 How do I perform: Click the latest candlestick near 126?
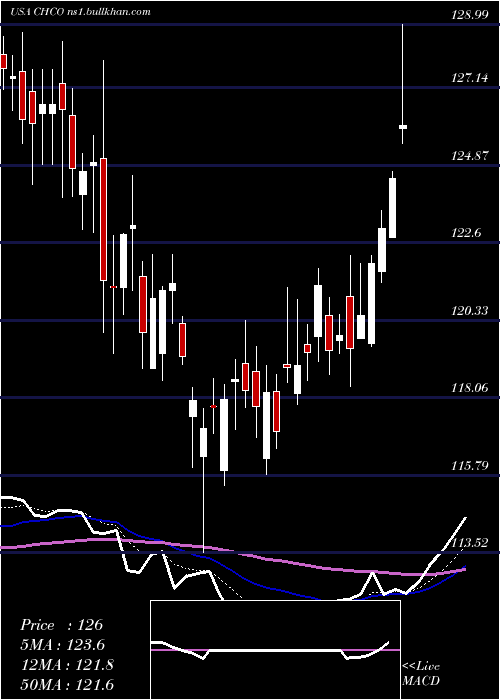(403, 84)
